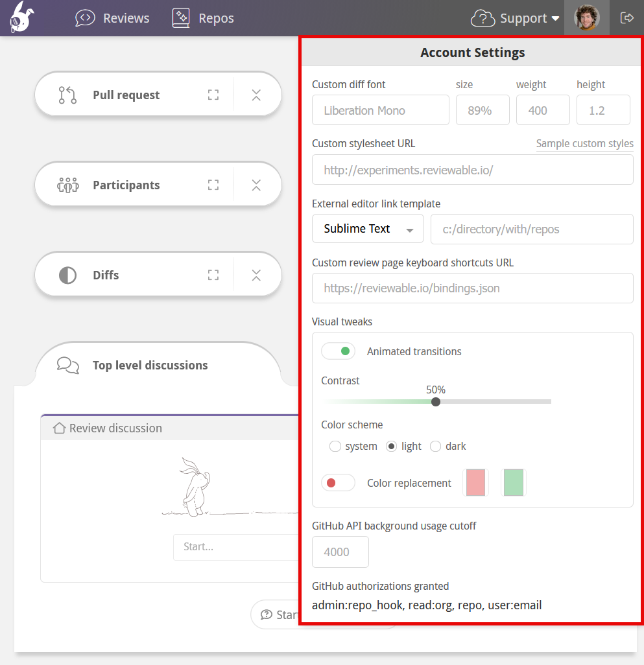
Task: Enable Color replacement
Action: [338, 482]
